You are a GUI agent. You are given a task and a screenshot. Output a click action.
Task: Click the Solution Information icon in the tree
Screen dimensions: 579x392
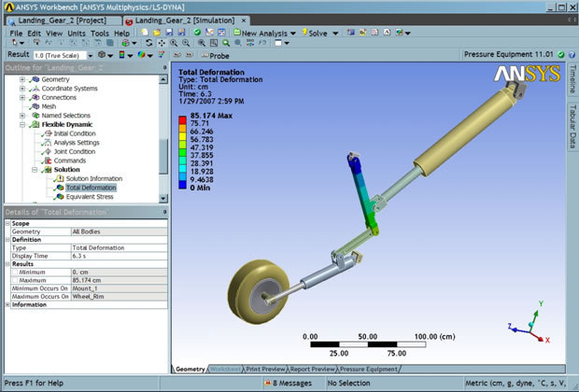coord(58,178)
